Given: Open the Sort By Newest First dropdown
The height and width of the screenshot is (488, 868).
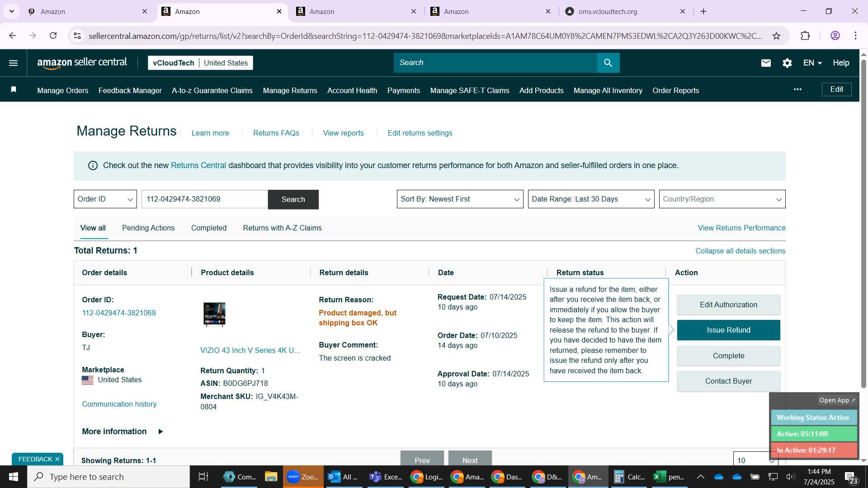Looking at the screenshot, I should [x=460, y=199].
